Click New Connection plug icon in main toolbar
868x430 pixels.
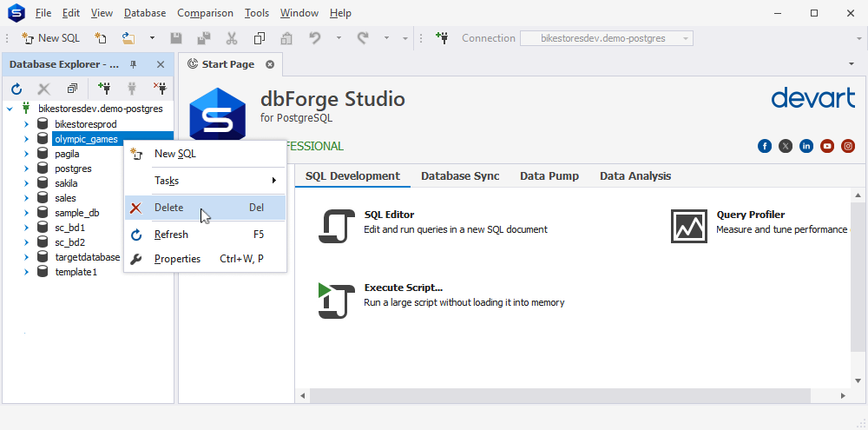[442, 38]
